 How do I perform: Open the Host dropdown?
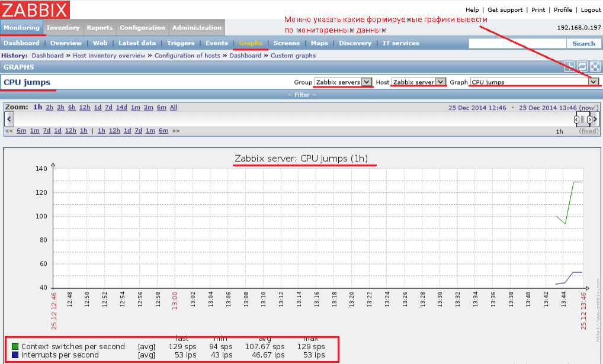click(x=419, y=82)
